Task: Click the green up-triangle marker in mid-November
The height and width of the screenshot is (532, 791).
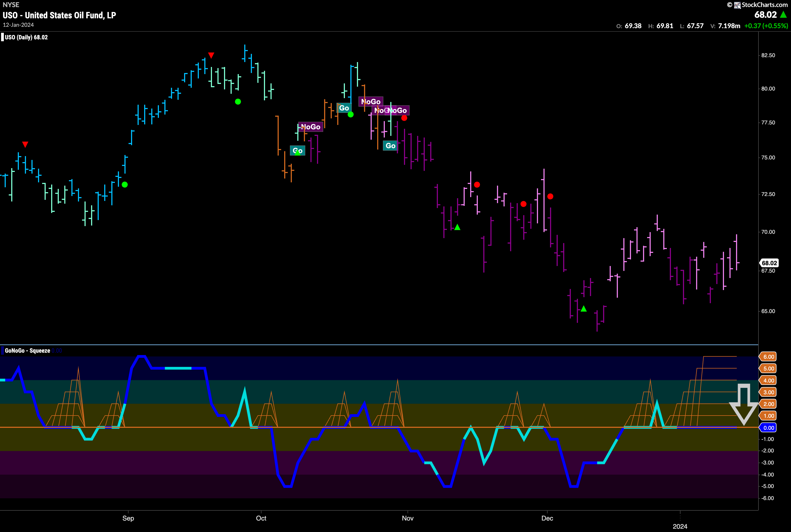Action: tap(457, 227)
